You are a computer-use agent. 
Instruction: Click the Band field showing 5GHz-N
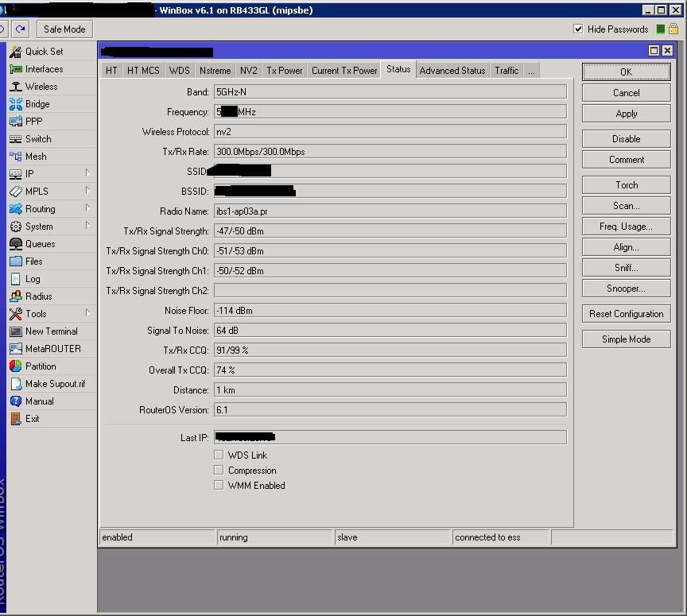[x=390, y=92]
